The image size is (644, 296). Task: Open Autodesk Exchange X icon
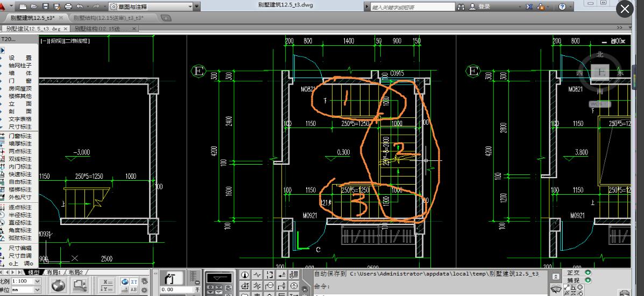529,6
